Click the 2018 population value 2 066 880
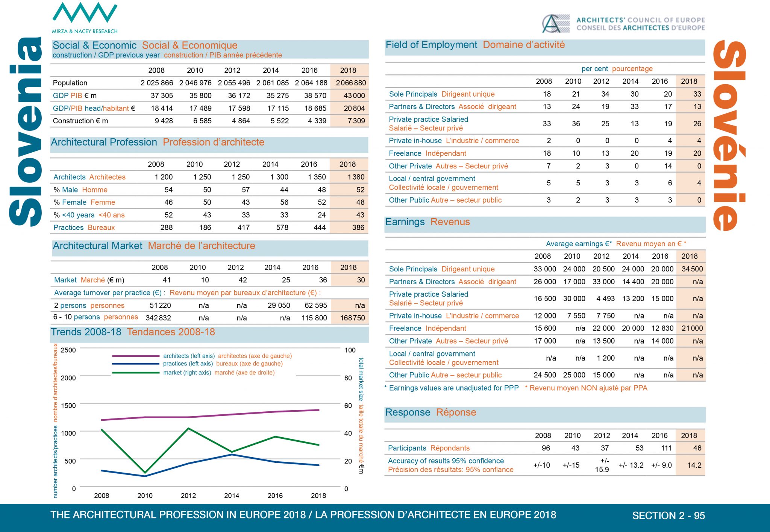The height and width of the screenshot is (532, 770). [351, 83]
